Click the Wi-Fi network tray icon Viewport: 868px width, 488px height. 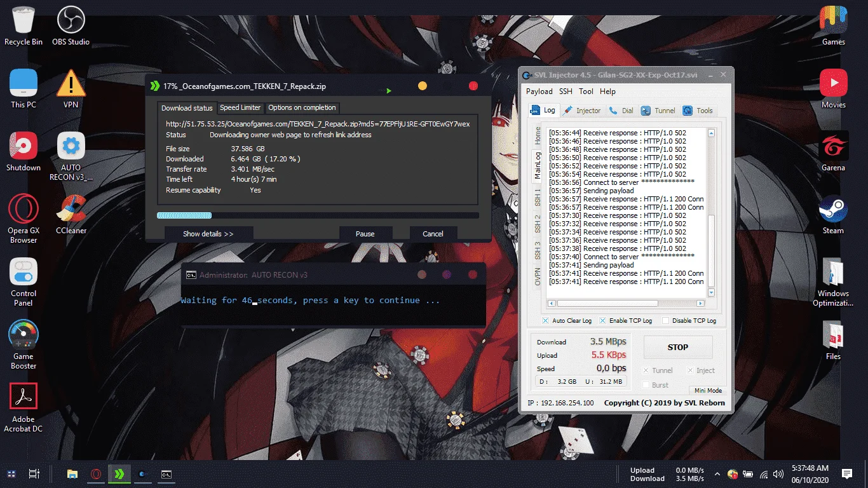click(x=763, y=474)
